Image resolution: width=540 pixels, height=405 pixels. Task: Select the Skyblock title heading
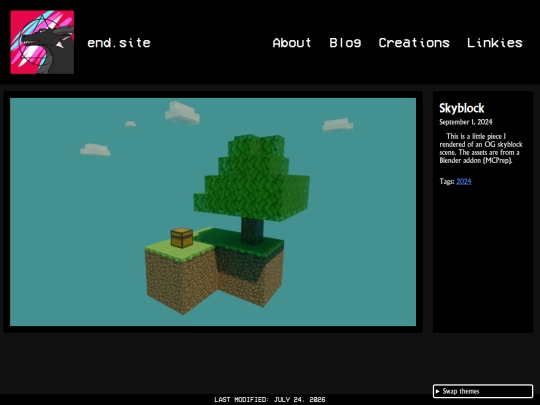point(461,108)
